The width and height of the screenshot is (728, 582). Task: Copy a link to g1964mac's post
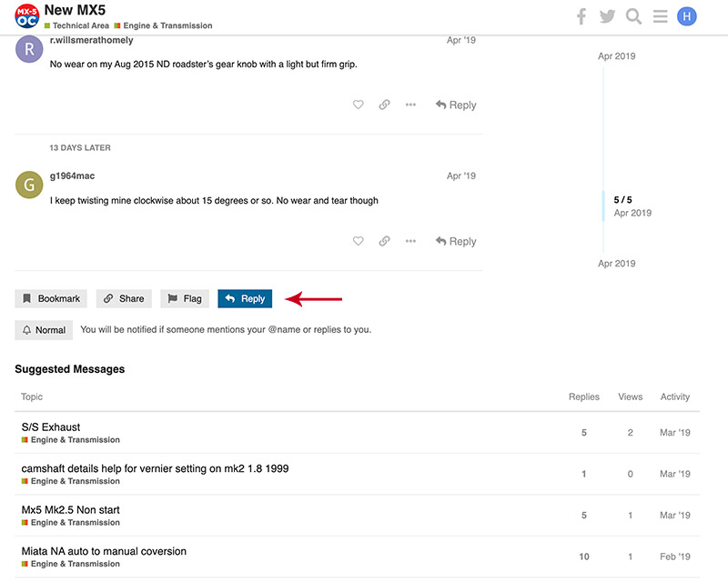point(384,240)
